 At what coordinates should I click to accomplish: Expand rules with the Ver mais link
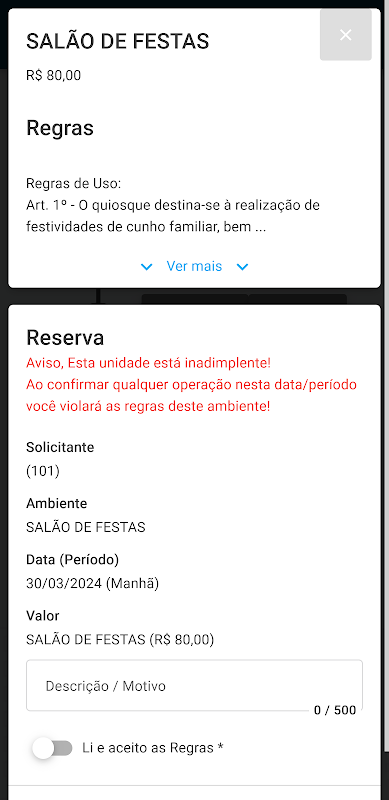194,266
